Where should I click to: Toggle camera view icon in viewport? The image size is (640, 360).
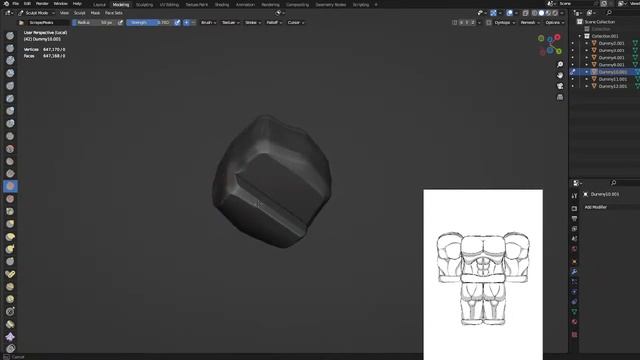[x=560, y=86]
